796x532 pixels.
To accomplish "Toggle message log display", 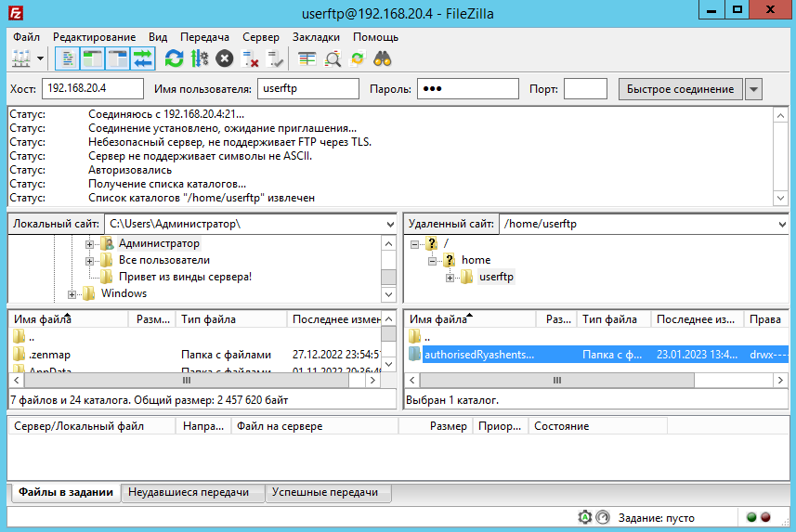I will point(68,58).
